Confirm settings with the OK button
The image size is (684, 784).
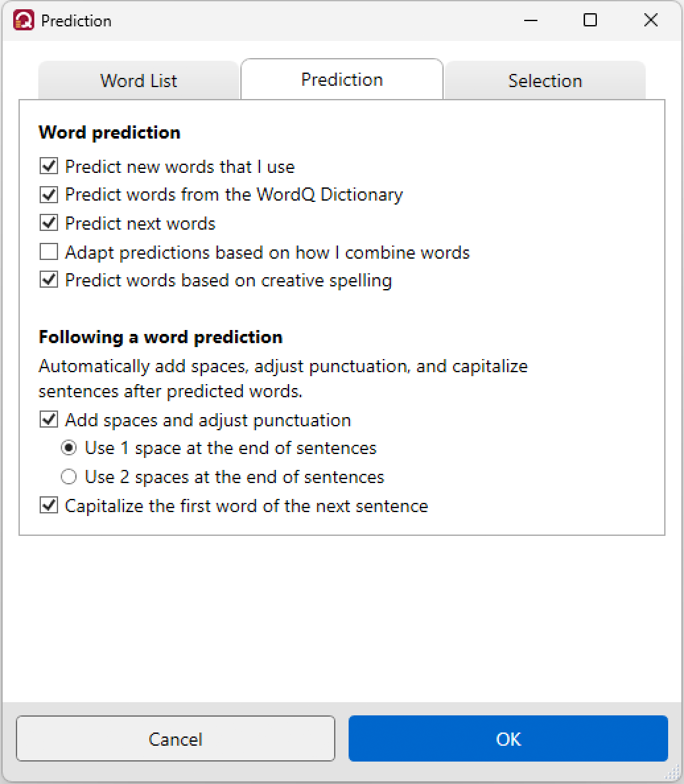508,738
